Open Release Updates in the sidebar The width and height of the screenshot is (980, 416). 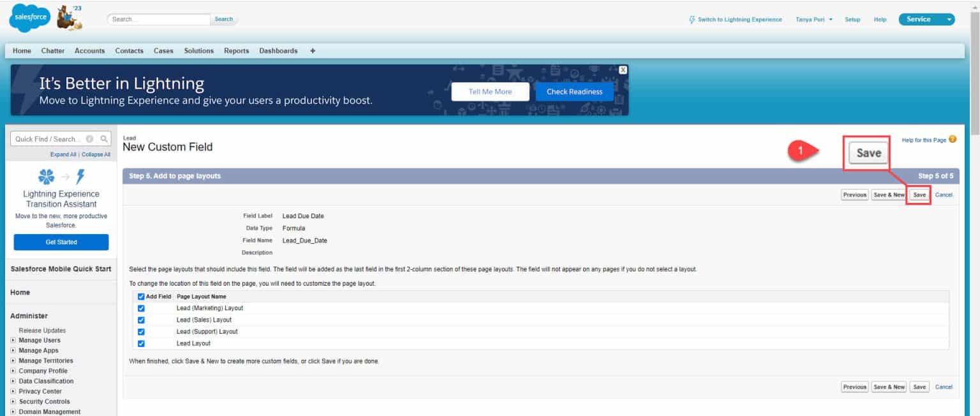click(42, 331)
